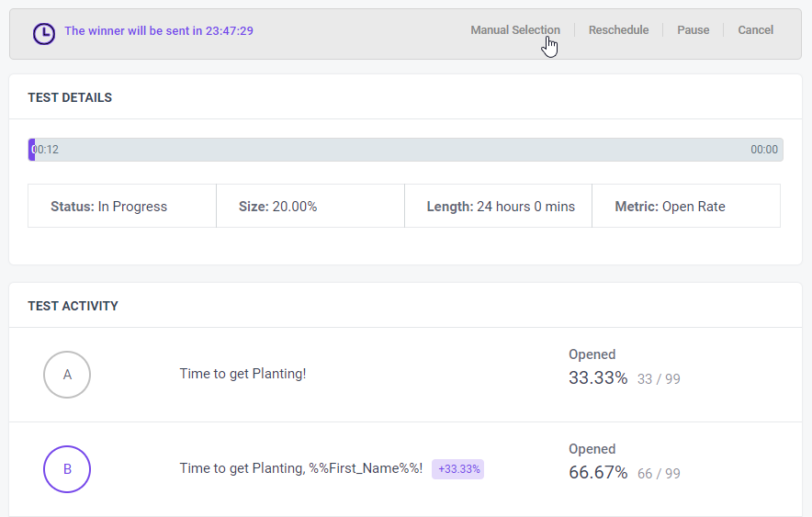The width and height of the screenshot is (812, 517).
Task: Click the +33.33% improvement badge
Action: tap(457, 469)
